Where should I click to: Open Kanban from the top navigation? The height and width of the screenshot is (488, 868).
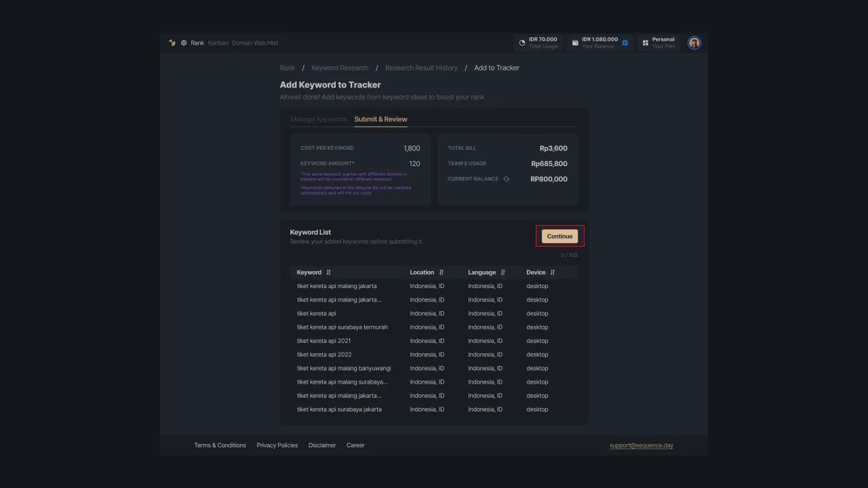tap(218, 43)
